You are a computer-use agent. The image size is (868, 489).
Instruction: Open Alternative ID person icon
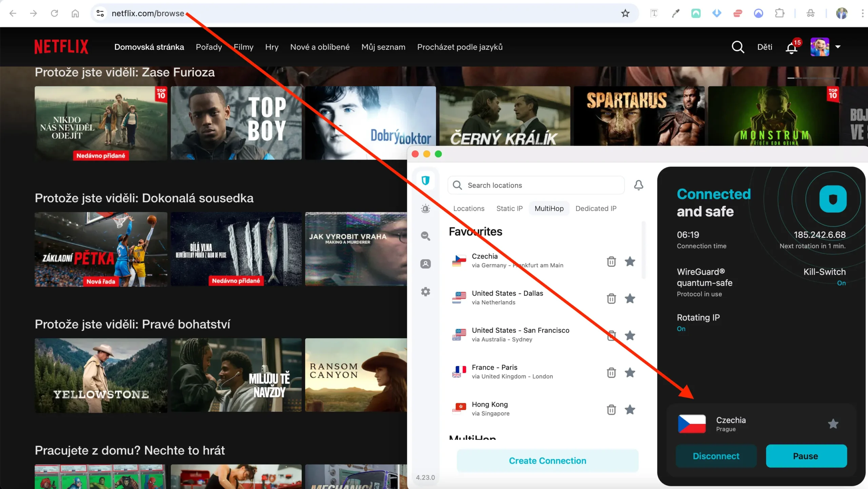point(426,264)
